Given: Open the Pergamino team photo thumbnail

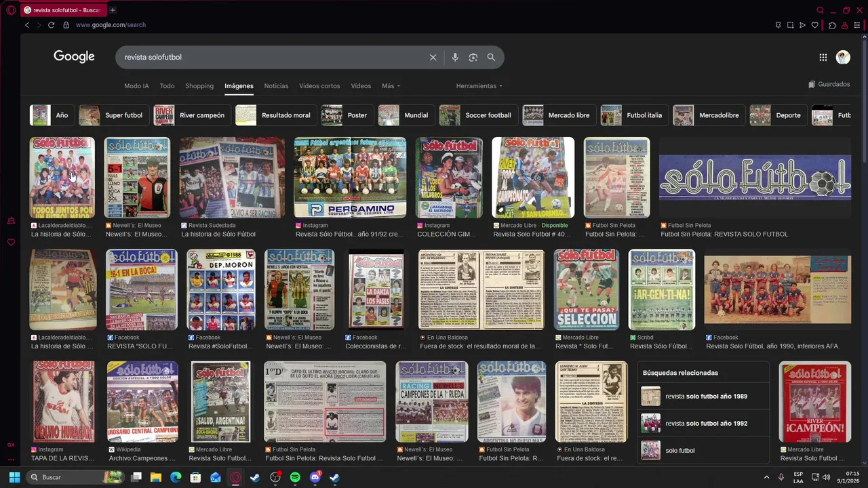Looking at the screenshot, I should (350, 178).
